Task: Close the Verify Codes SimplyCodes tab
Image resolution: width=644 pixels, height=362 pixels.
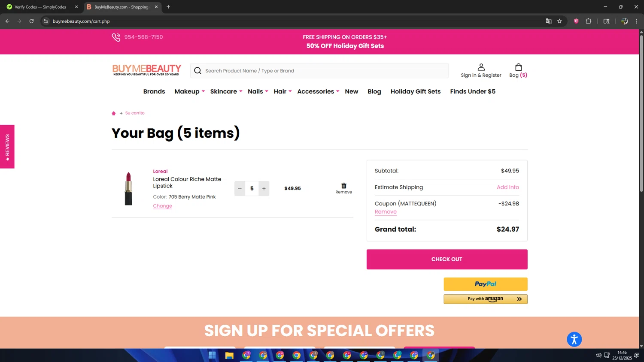Action: pyautogui.click(x=76, y=7)
